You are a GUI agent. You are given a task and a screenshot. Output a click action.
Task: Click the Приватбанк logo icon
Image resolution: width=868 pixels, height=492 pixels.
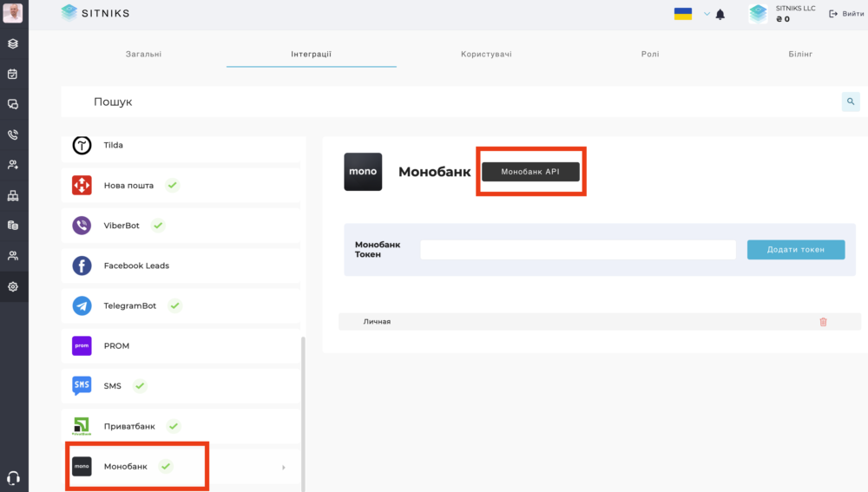click(x=82, y=426)
